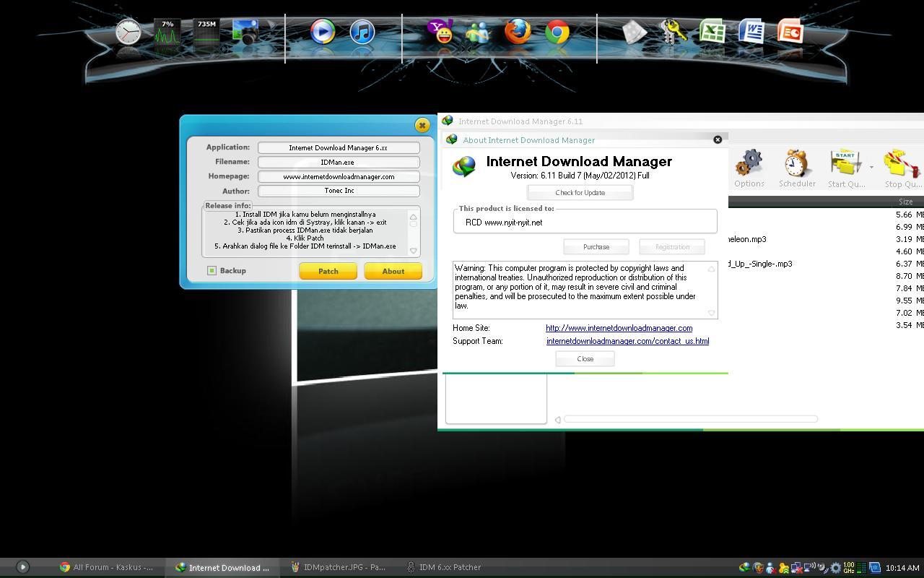Viewport: 924px width, 578px height.
Task: Launch iTunes from the dock
Action: (x=362, y=33)
